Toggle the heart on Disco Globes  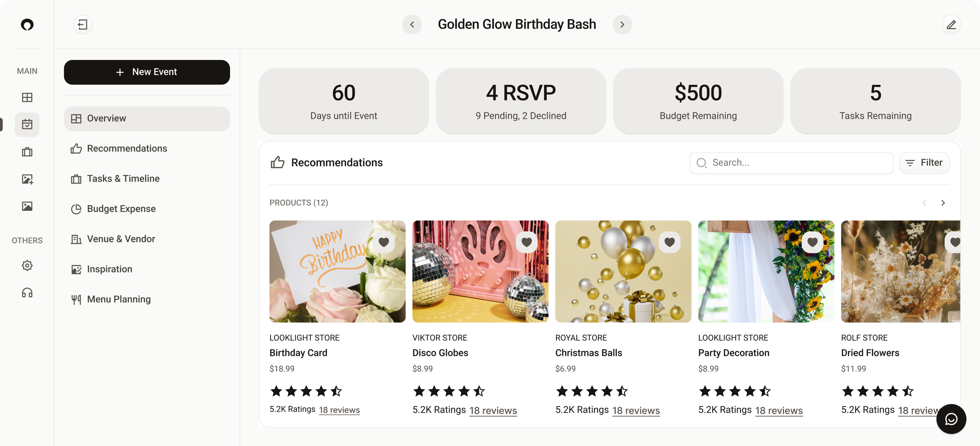(x=527, y=242)
